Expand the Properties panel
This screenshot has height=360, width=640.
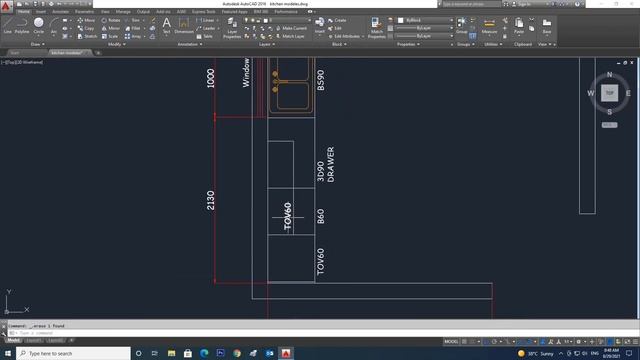[x=408, y=44]
